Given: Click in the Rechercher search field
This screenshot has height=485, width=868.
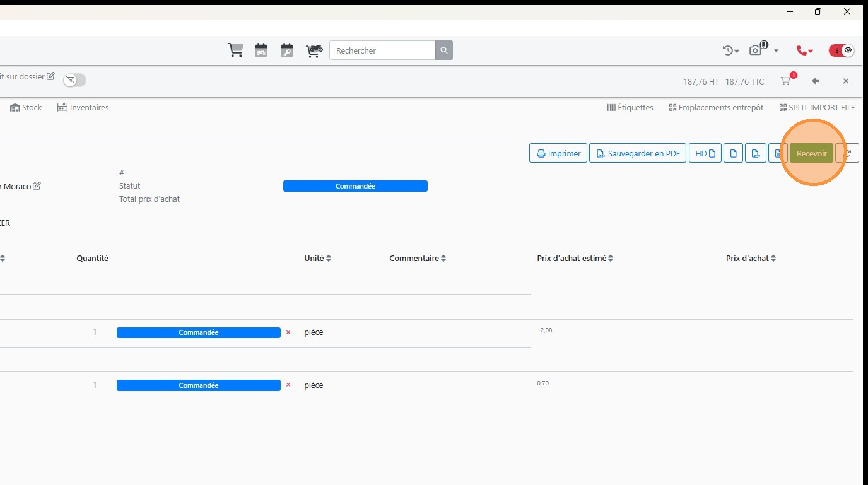Looking at the screenshot, I should [382, 50].
